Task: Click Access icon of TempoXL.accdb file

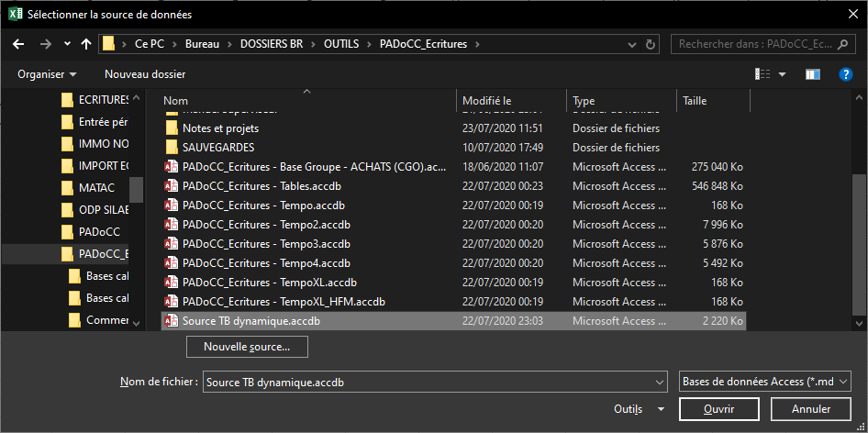Action: click(171, 283)
